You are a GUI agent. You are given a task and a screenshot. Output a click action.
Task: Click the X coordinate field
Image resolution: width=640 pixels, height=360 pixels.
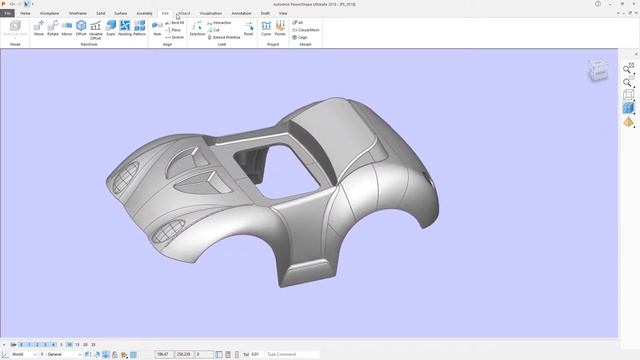pyautogui.click(x=164, y=354)
